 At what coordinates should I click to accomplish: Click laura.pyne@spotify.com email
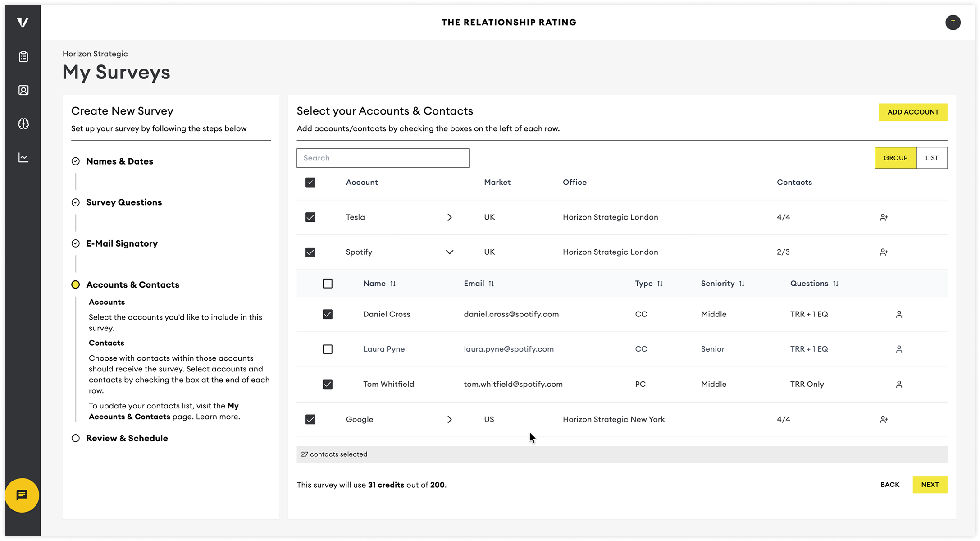click(x=509, y=349)
